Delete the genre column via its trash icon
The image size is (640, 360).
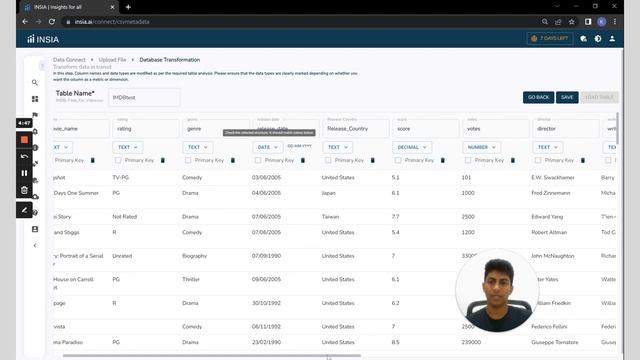point(233,160)
